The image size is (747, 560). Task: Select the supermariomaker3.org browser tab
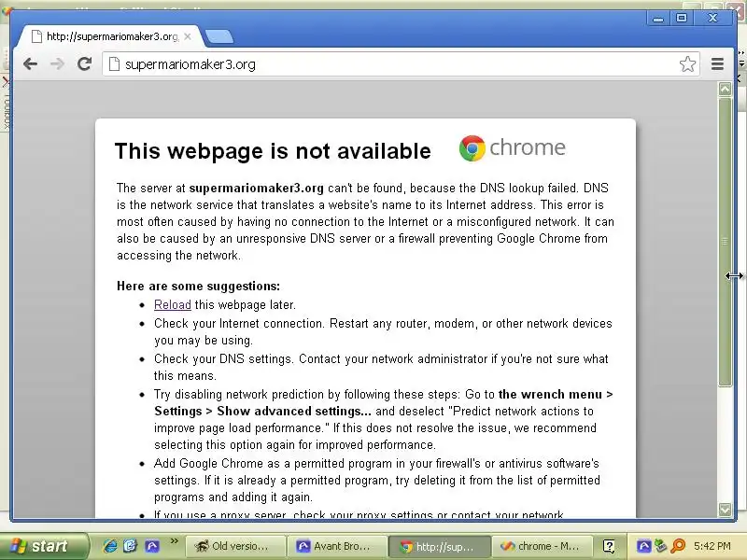pos(109,36)
